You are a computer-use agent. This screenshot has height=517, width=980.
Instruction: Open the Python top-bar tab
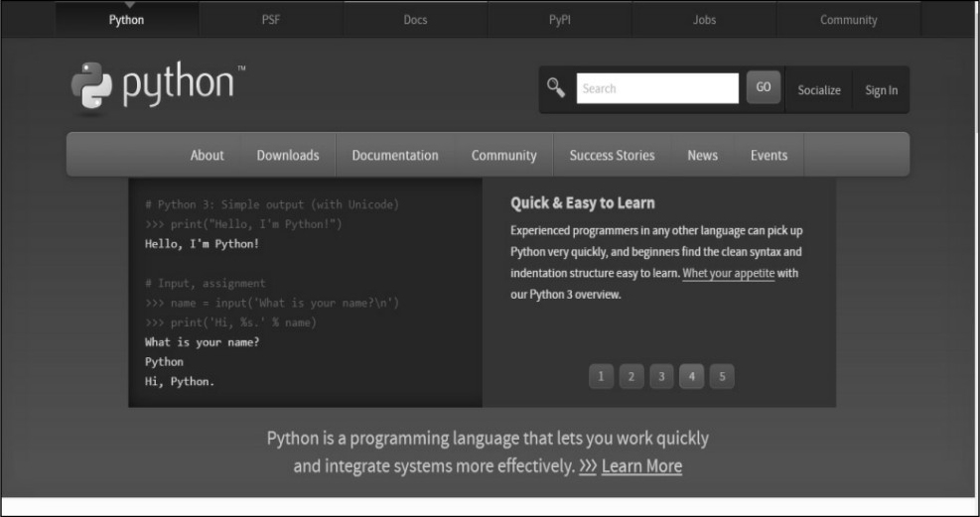[x=126, y=20]
